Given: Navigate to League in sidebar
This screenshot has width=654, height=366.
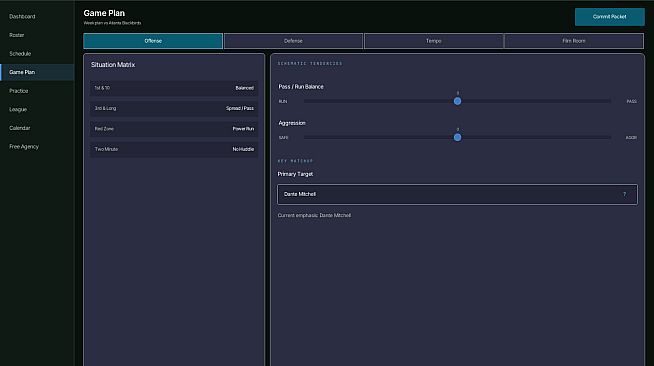Looking at the screenshot, I should [37, 109].
